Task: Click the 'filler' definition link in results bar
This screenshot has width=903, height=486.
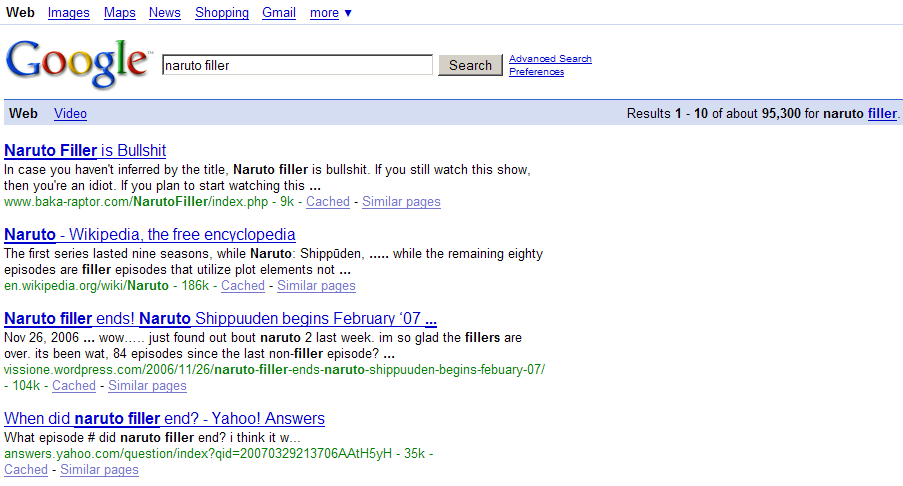Action: (882, 113)
